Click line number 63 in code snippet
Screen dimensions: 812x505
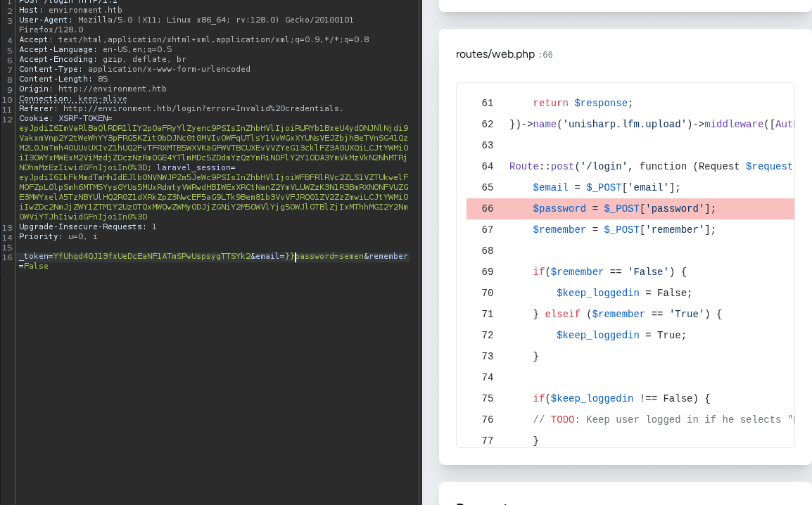tap(488, 145)
